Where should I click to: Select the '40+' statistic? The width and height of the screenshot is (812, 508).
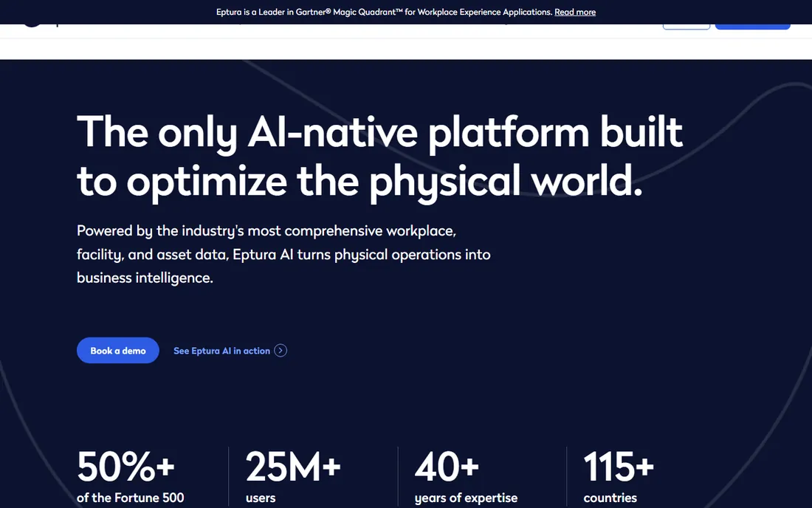(447, 466)
